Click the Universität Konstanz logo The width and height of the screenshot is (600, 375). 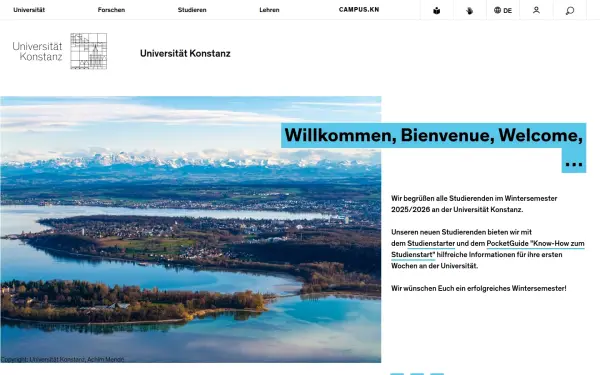(x=60, y=51)
